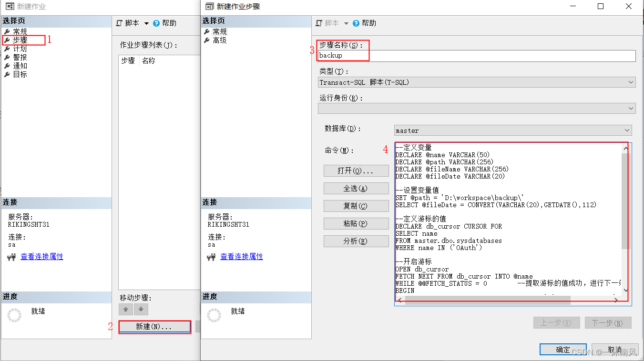This screenshot has height=361, width=644.
Task: Click connection icon beside 查看连接属性 in 新建作业步骤
Action: click(x=212, y=257)
